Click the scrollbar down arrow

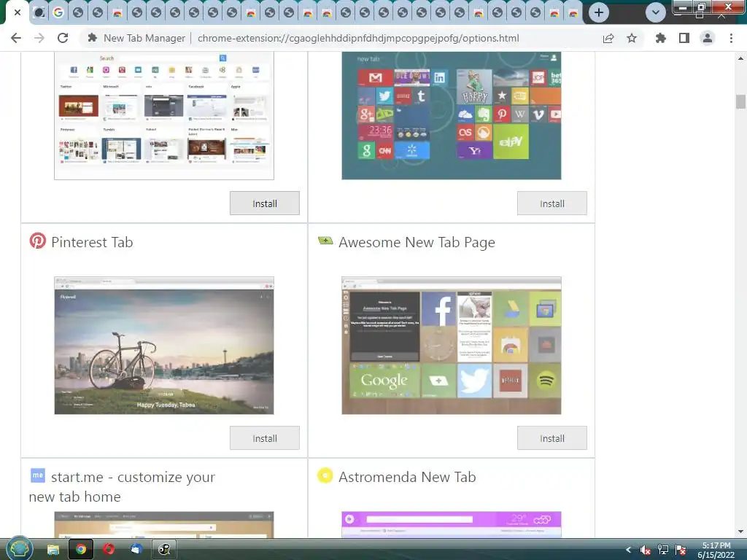(x=740, y=532)
